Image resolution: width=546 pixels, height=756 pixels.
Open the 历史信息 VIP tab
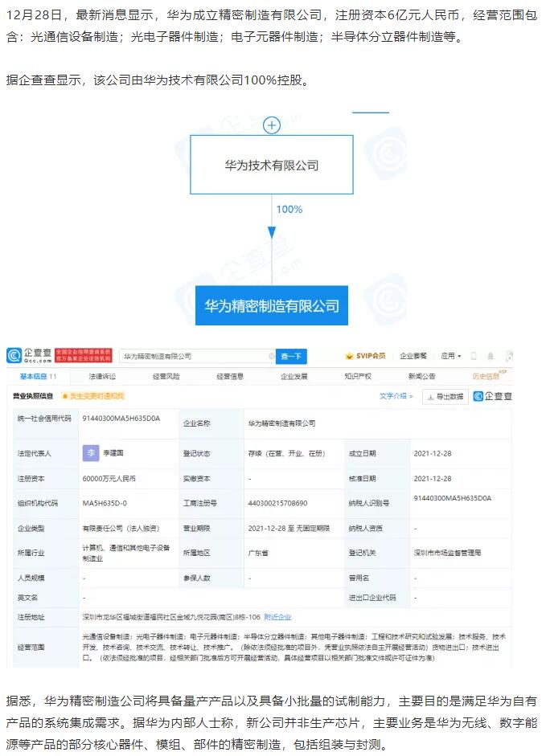(488, 375)
